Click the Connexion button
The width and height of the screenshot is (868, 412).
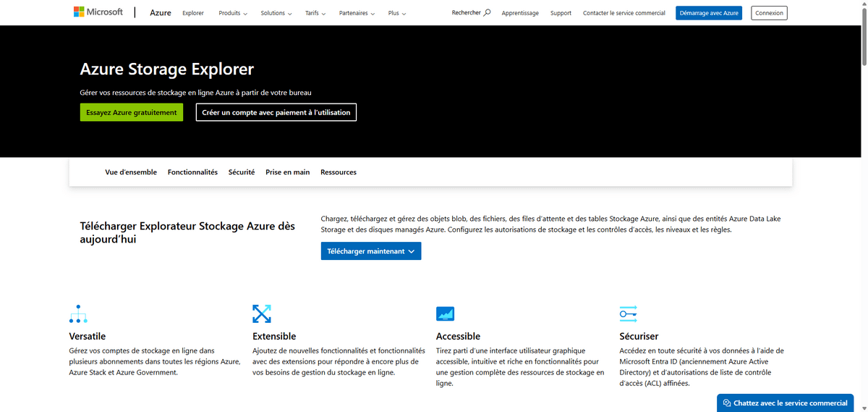pyautogui.click(x=770, y=13)
